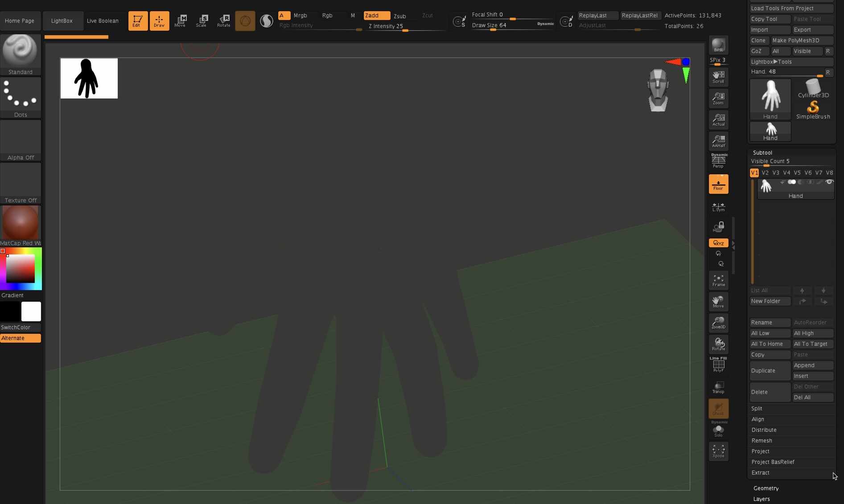
Task: Open the Home Page tab
Action: tap(20, 21)
